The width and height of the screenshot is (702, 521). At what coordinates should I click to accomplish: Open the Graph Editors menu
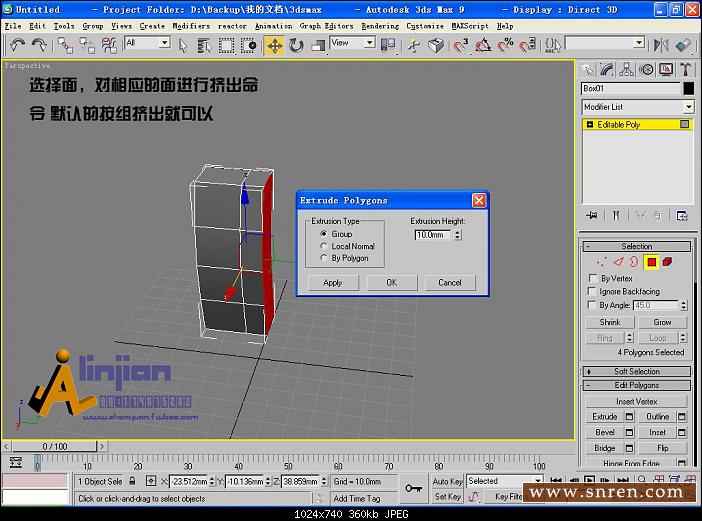[326, 26]
